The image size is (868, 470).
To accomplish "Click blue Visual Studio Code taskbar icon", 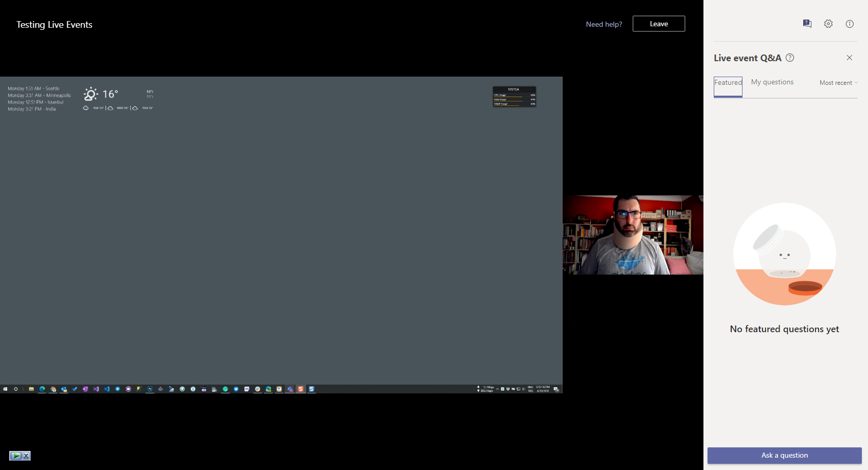I will click(107, 389).
